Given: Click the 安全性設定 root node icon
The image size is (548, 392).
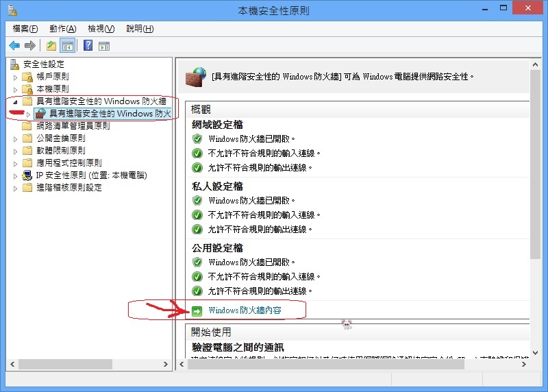Looking at the screenshot, I should point(14,64).
